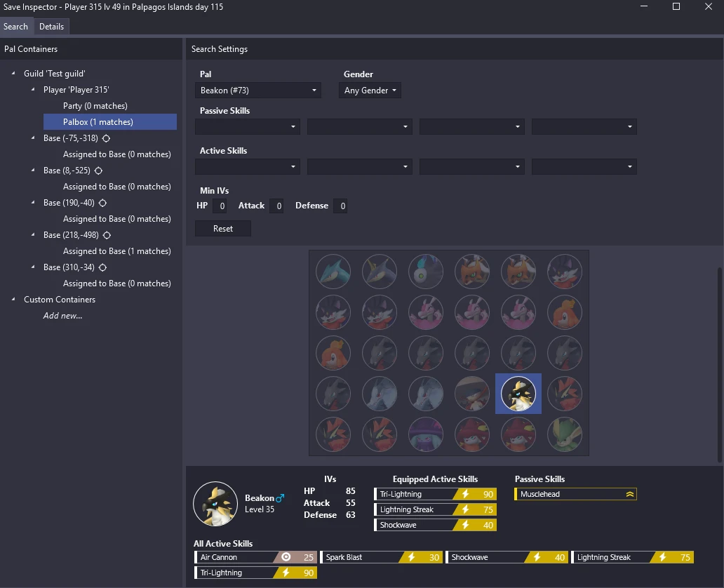Click the target icon beside Base (218,-498)

coord(107,235)
